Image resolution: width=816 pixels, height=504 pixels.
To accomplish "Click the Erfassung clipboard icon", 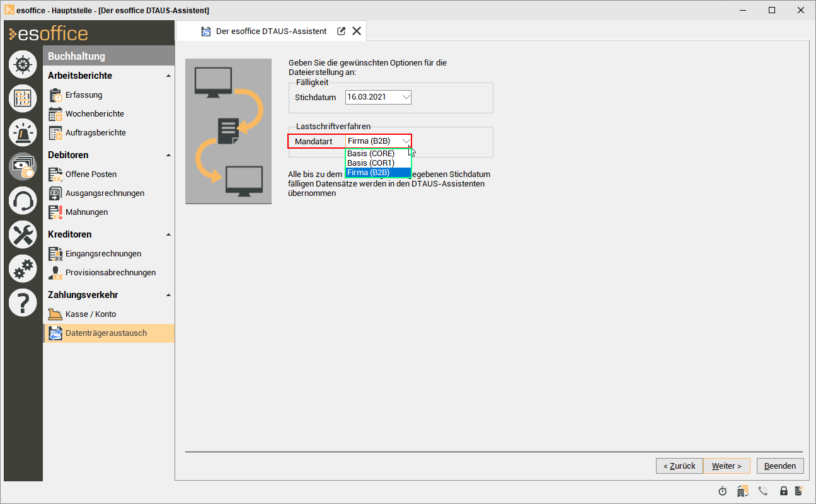I will [55, 95].
